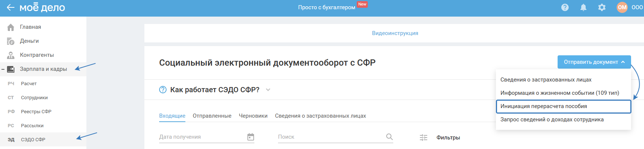Go to Главная in sidebar
The height and width of the screenshot is (149, 644).
tap(30, 27)
